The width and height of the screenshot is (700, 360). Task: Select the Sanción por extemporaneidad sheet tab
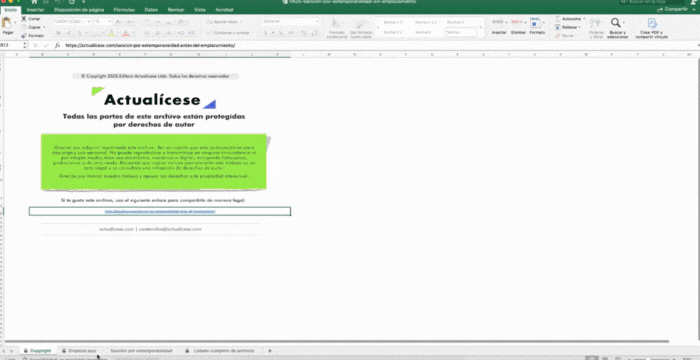click(141, 351)
